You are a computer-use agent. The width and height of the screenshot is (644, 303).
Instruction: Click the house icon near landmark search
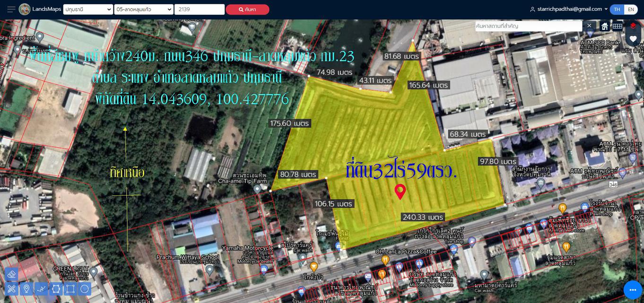tap(604, 26)
